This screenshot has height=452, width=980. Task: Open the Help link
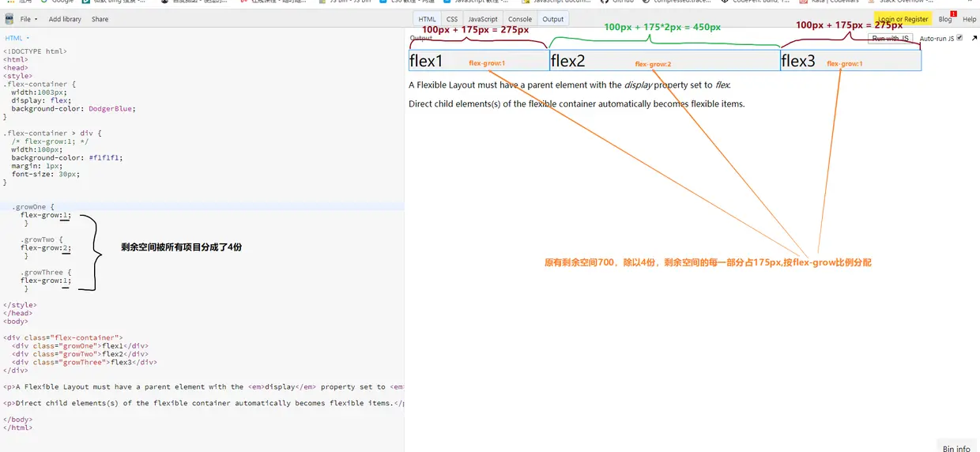(969, 19)
